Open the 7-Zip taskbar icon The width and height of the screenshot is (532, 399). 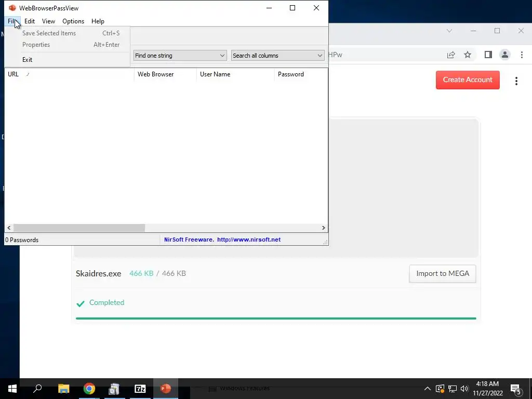click(x=140, y=389)
